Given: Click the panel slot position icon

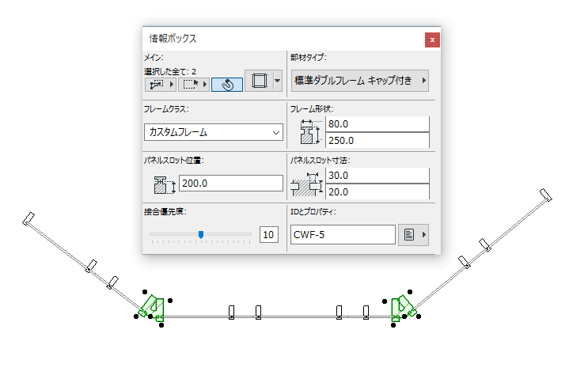Looking at the screenshot, I should pos(165,185).
